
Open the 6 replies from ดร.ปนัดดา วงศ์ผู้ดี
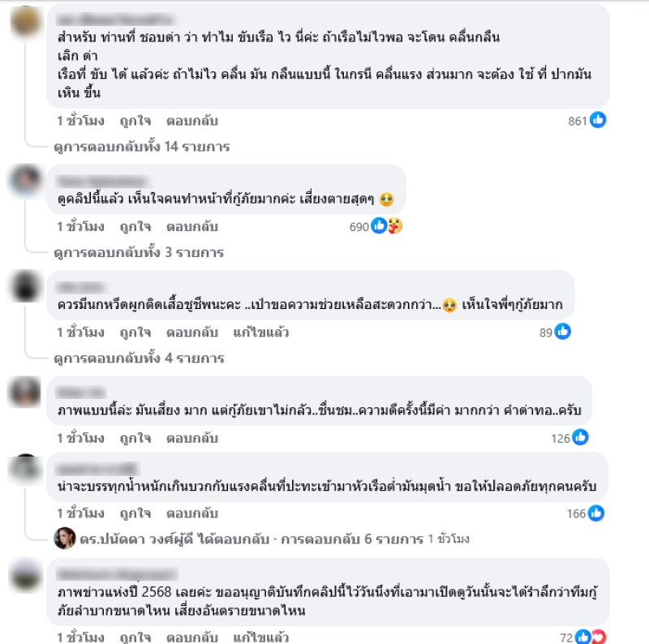[352, 539]
